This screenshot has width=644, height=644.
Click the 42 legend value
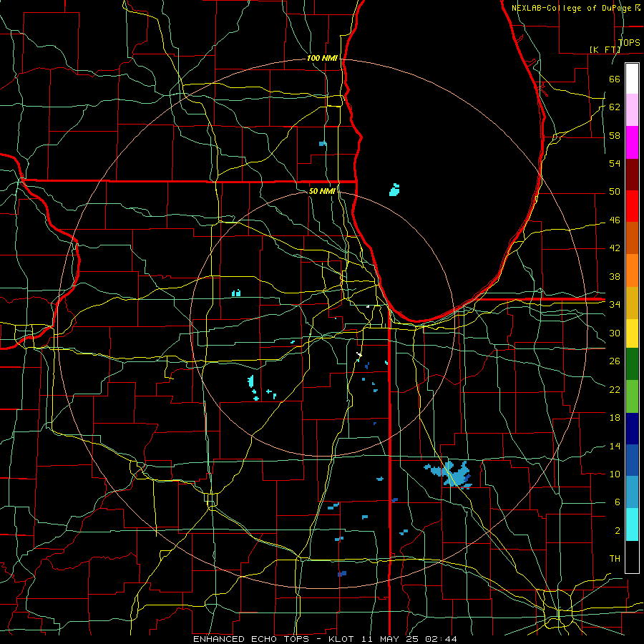click(x=615, y=248)
